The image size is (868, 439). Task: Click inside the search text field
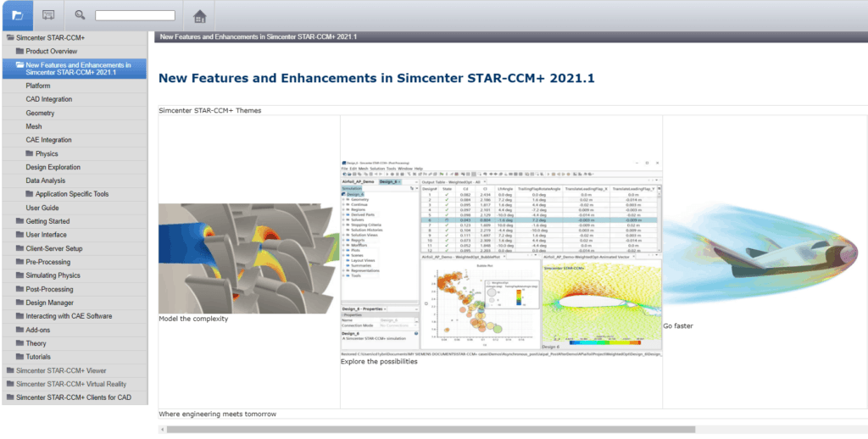(x=135, y=15)
